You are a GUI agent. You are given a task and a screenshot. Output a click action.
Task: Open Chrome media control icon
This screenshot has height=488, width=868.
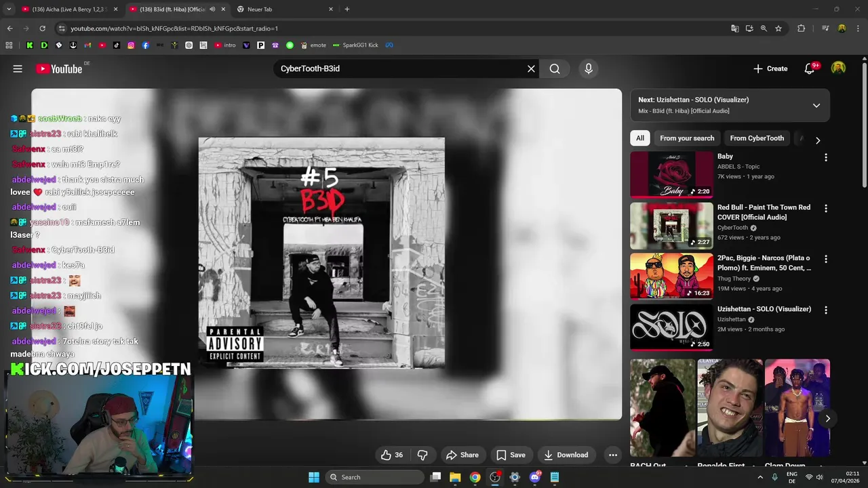pyautogui.click(x=825, y=28)
